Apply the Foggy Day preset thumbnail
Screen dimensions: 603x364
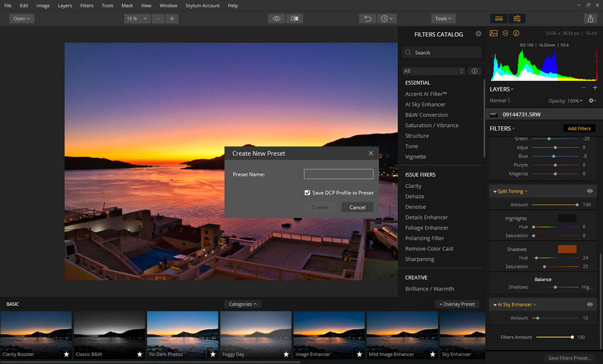[x=256, y=335]
